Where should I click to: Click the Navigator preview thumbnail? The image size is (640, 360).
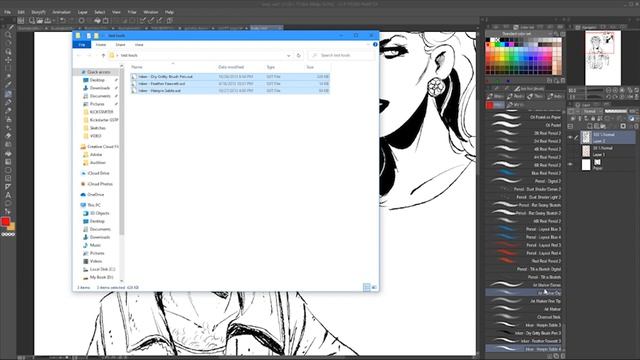[x=603, y=58]
